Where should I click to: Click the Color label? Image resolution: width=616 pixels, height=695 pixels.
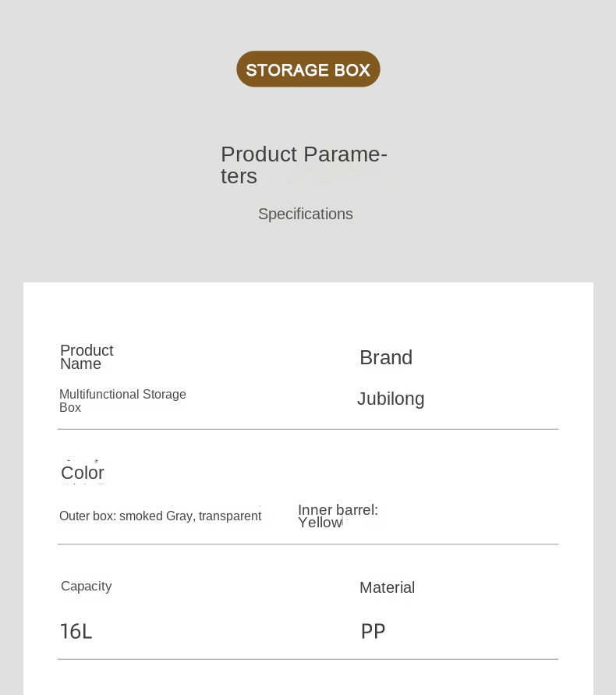click(x=82, y=473)
